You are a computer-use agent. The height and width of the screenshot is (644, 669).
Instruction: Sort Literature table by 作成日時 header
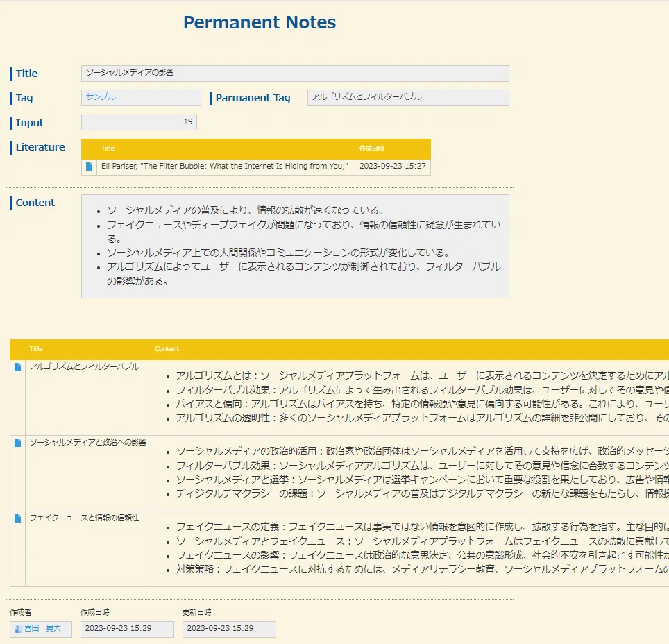coord(371,149)
